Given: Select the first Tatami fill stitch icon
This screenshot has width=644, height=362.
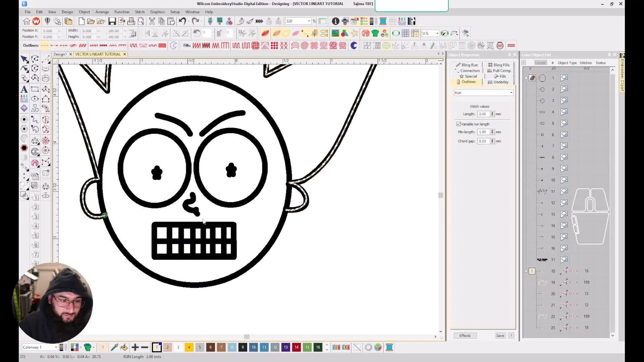Looking at the screenshot, I should click(197, 46).
